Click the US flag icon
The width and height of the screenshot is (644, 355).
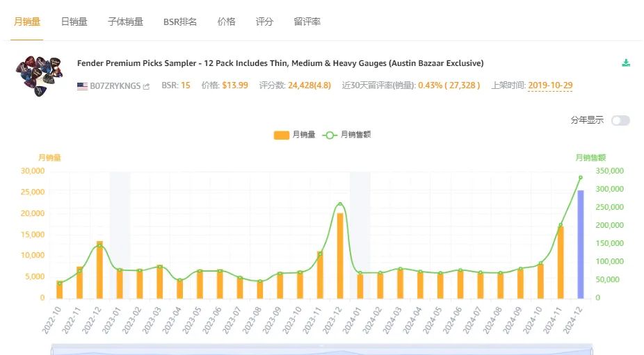tap(82, 85)
